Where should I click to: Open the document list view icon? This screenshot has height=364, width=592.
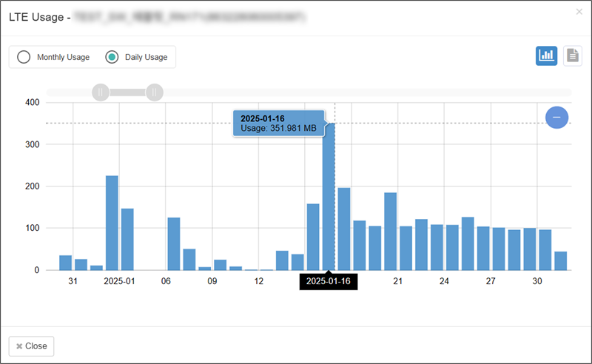point(572,55)
